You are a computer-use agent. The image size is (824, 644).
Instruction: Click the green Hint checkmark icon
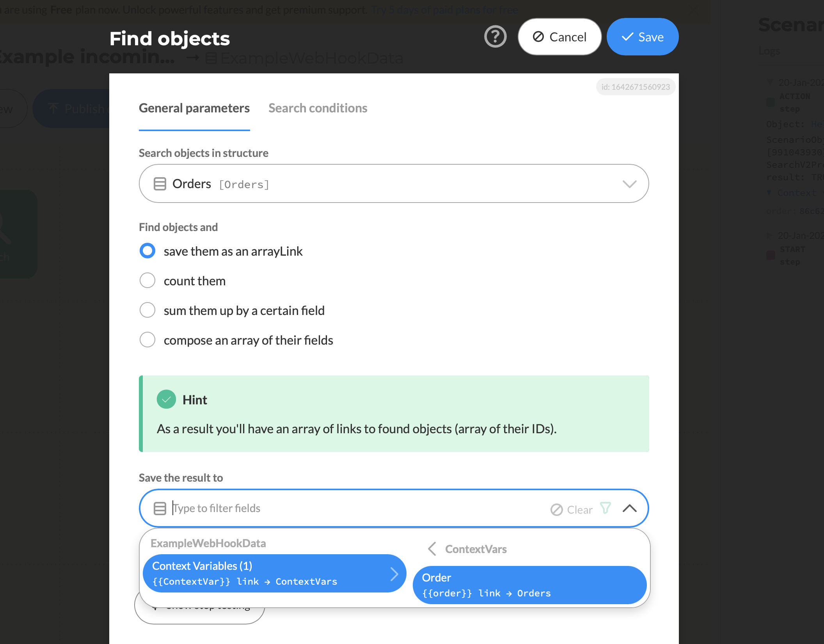point(166,399)
